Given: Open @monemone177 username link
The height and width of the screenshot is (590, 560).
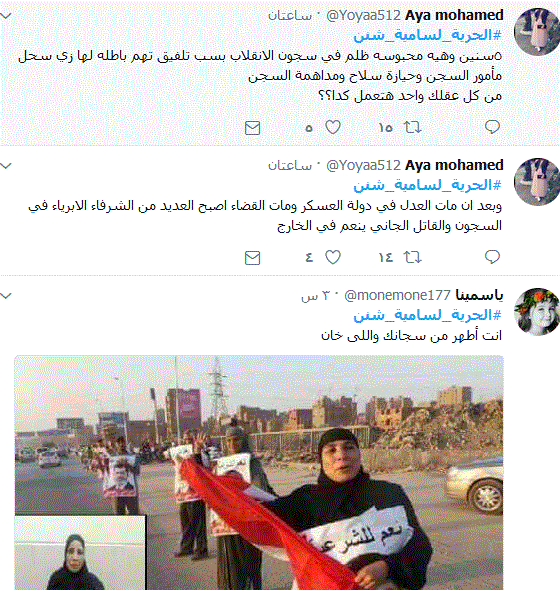Looking at the screenshot, I should (x=397, y=295).
